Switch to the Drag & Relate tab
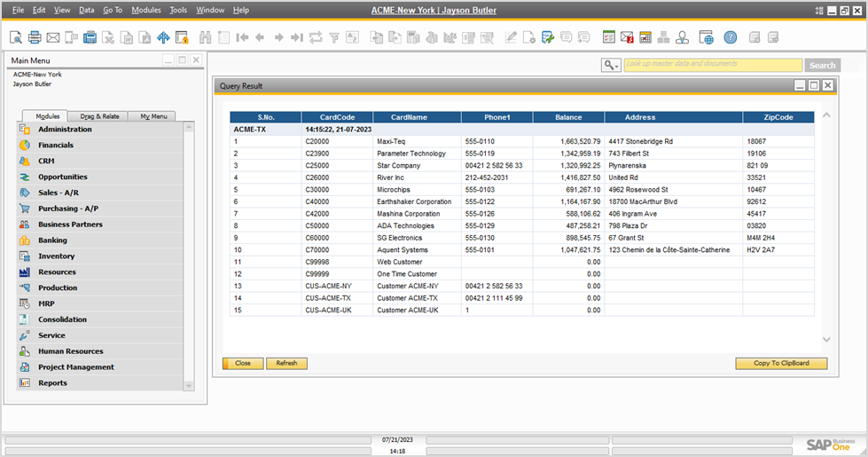The height and width of the screenshot is (457, 868). pos(99,116)
